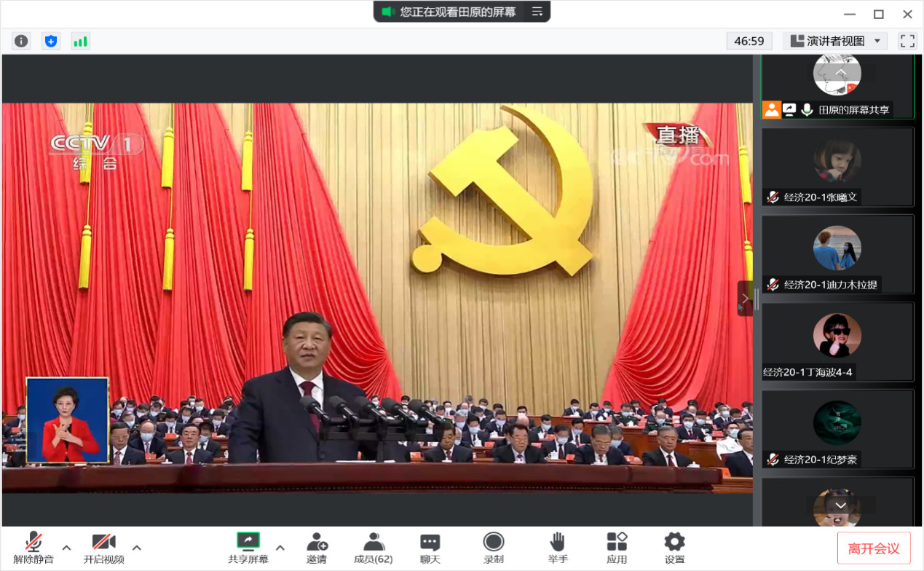
Task: Enter full screen mode
Action: (907, 41)
